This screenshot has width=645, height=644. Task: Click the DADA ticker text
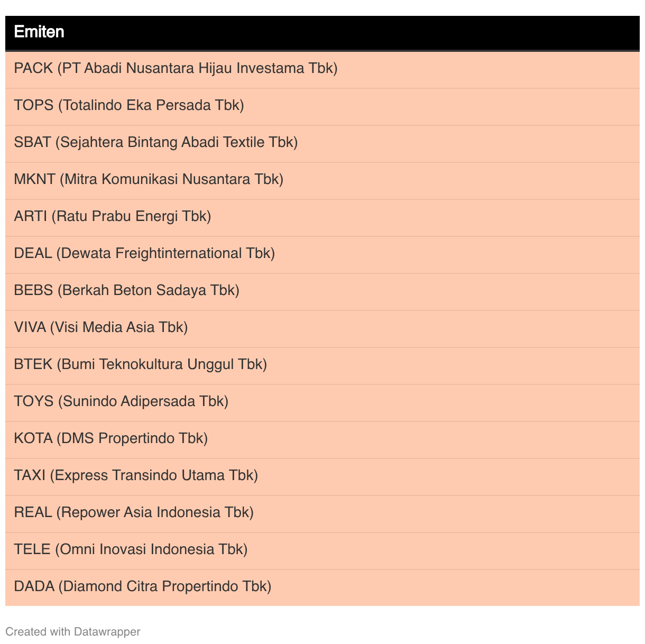(x=34, y=586)
